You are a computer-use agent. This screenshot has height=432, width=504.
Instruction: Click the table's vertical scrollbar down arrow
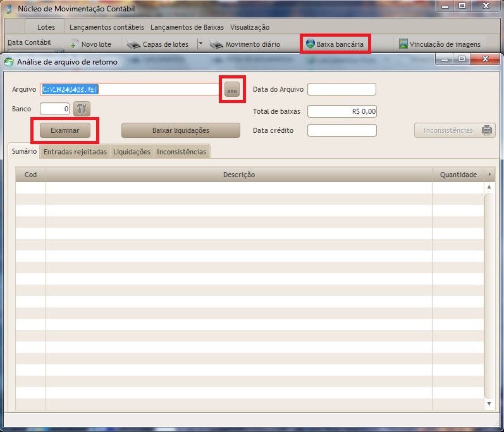pyautogui.click(x=489, y=403)
